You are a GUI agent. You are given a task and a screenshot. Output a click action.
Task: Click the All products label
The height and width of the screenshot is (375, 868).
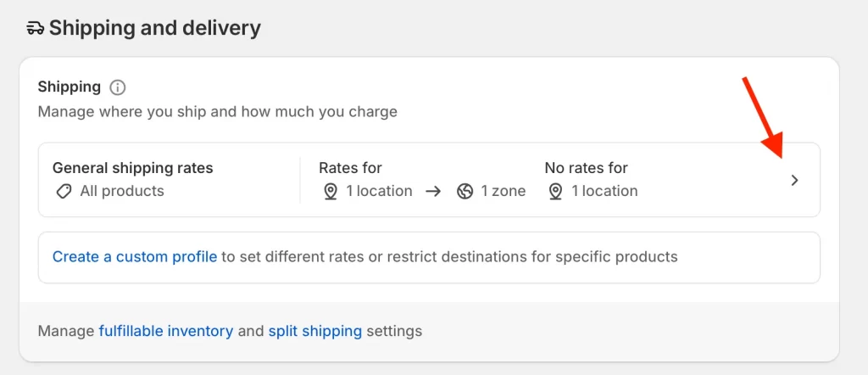pos(122,192)
